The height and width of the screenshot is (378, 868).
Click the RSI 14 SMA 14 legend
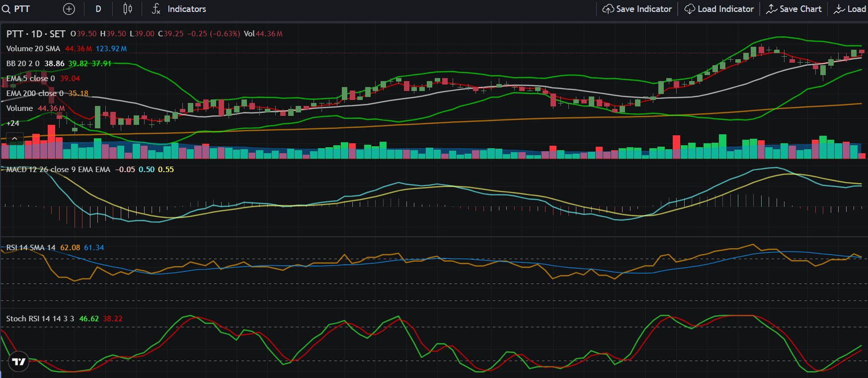pyautogui.click(x=31, y=248)
